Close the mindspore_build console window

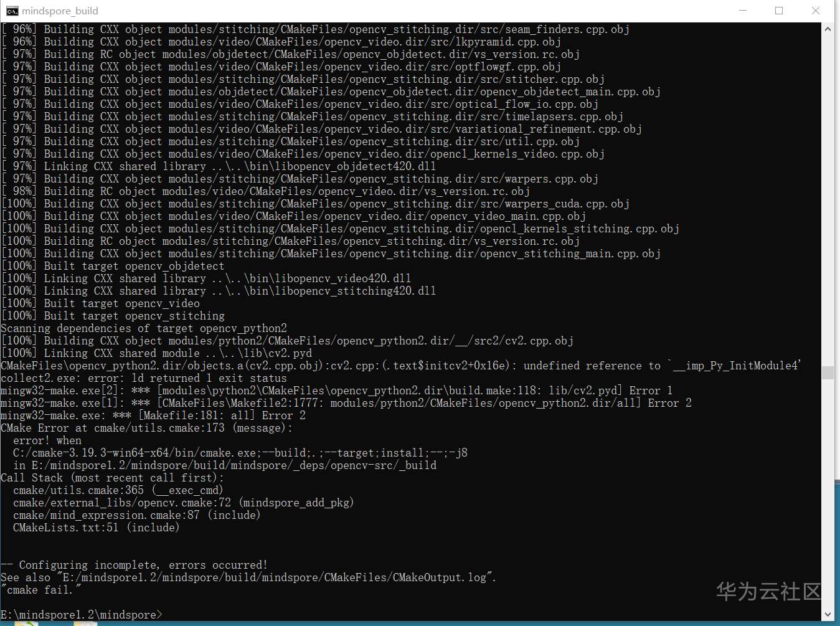816,11
